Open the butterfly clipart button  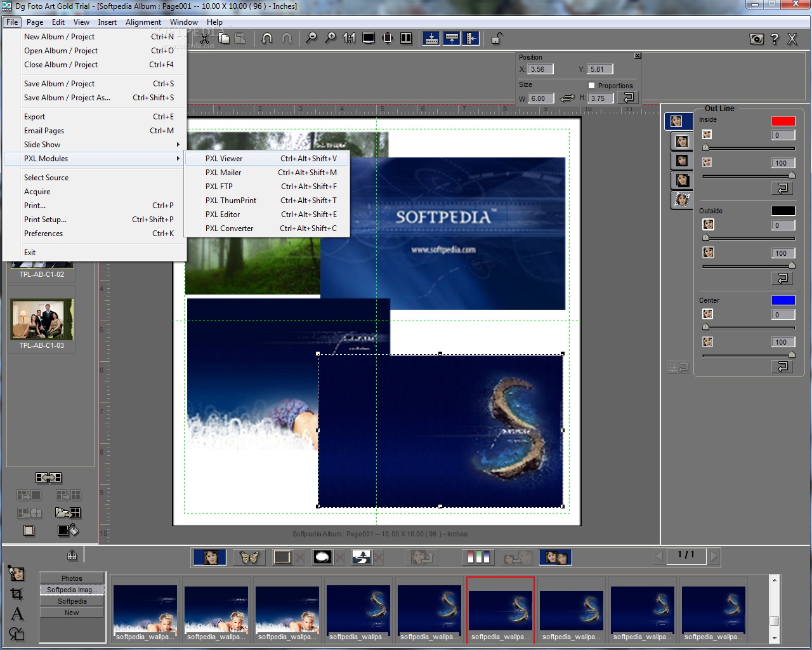pyautogui.click(x=249, y=557)
